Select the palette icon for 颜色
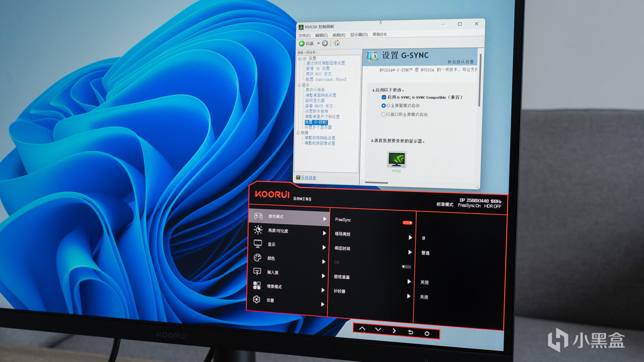 (x=258, y=258)
